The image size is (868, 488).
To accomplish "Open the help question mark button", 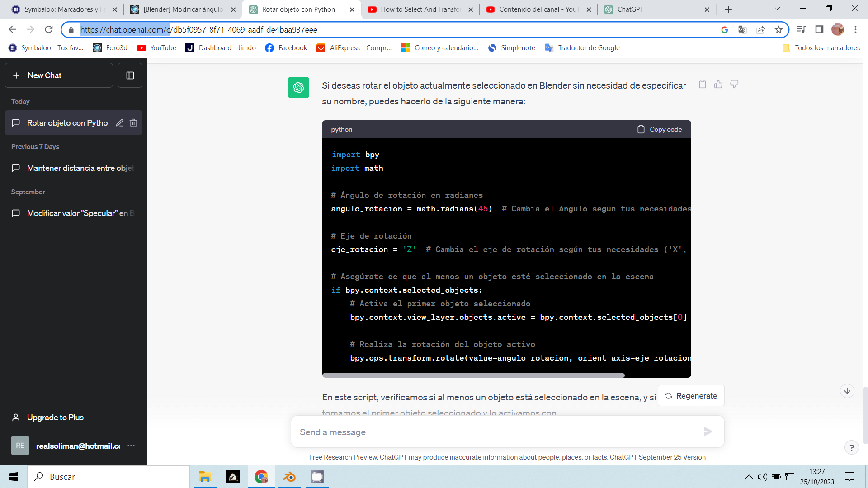I will 851,447.
